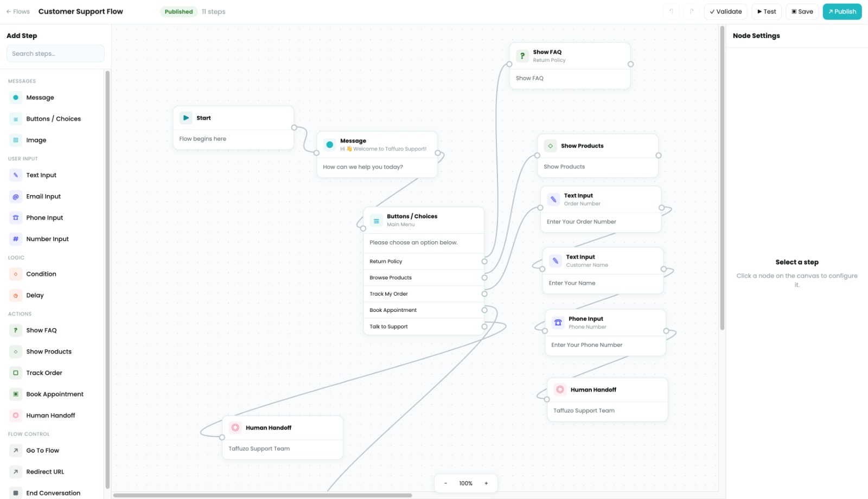Image resolution: width=868 pixels, height=499 pixels.
Task: Publish the flow
Action: pyautogui.click(x=842, y=11)
